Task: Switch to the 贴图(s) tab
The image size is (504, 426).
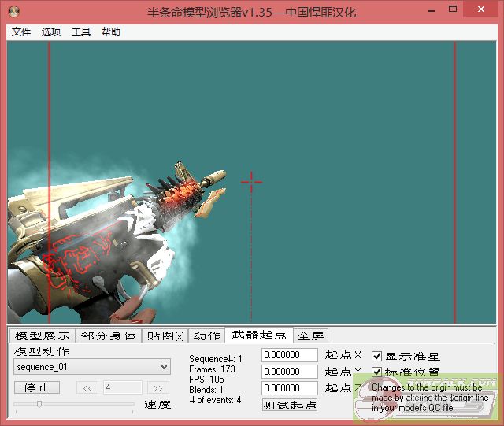Action: click(165, 336)
